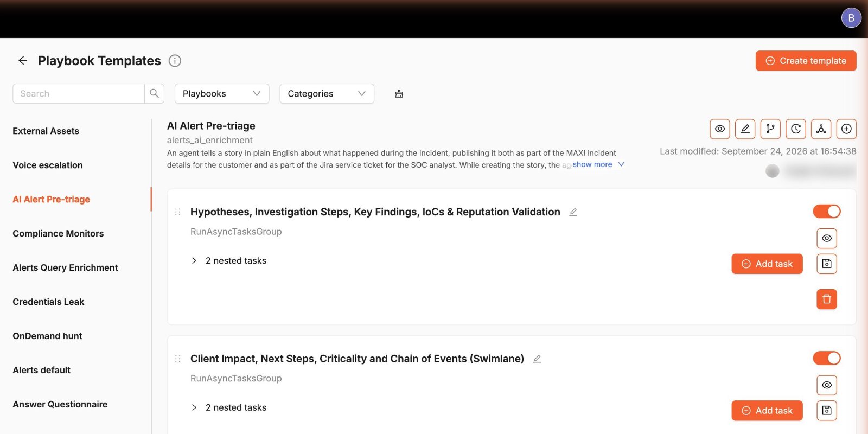
Task: Select Compliance Monitors template
Action: tap(58, 233)
